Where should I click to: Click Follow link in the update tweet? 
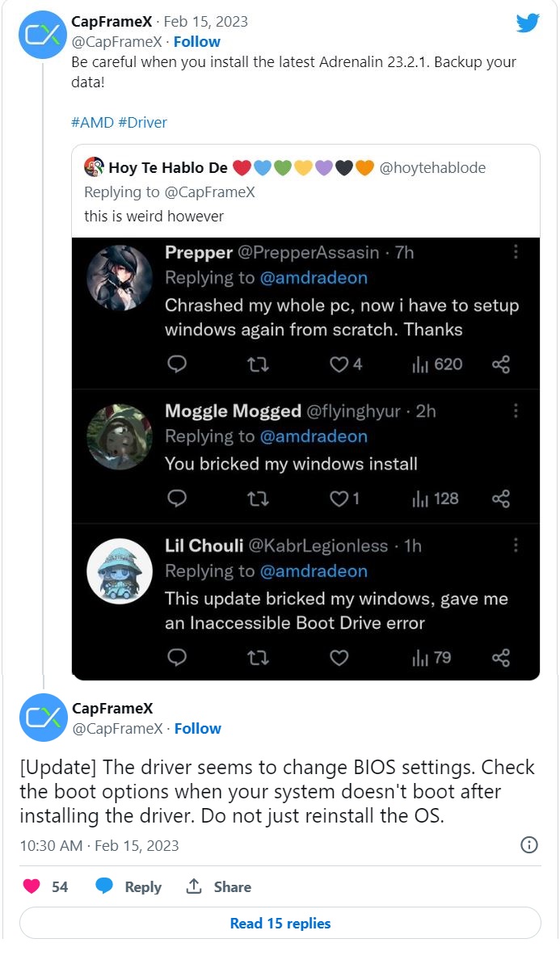point(197,729)
